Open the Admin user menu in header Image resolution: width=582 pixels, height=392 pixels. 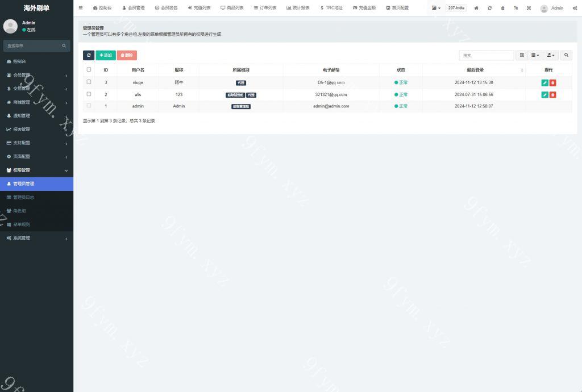pos(552,8)
